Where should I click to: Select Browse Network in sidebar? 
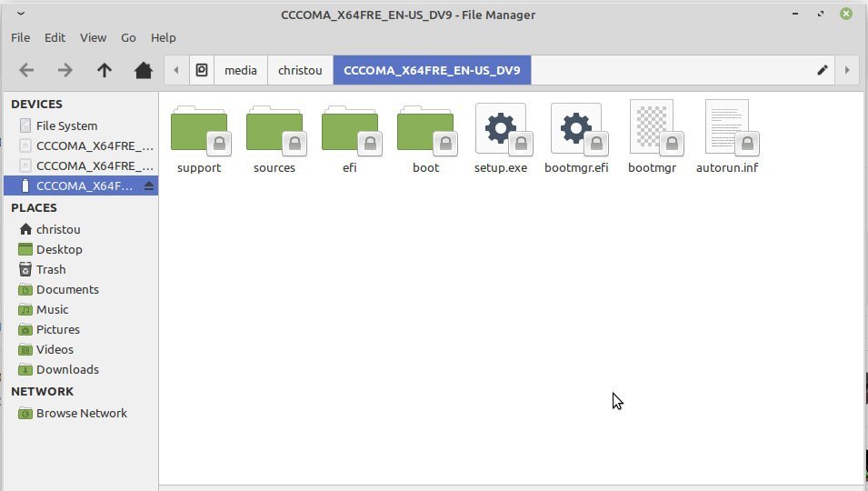point(81,413)
